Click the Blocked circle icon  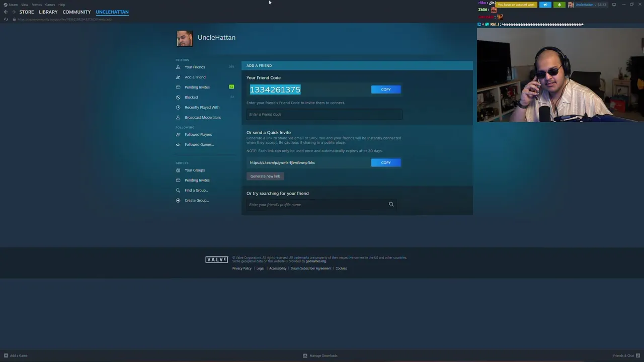(178, 97)
